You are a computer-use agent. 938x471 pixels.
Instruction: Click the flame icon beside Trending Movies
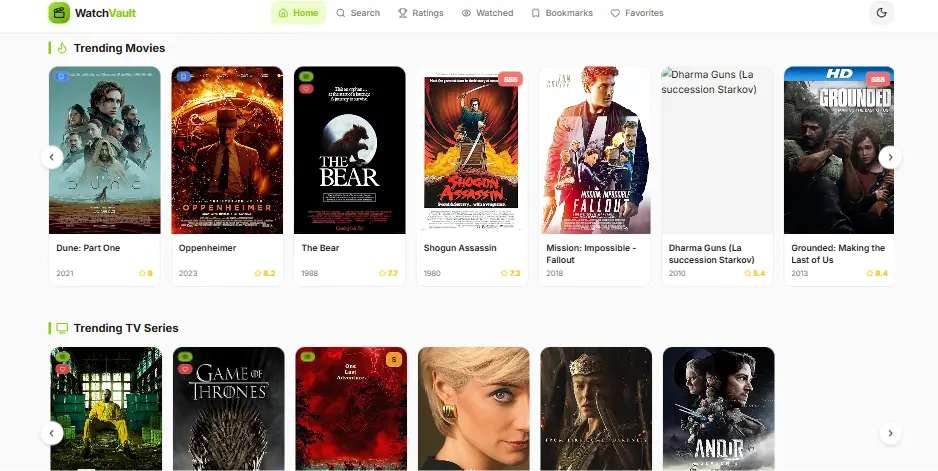coord(62,48)
